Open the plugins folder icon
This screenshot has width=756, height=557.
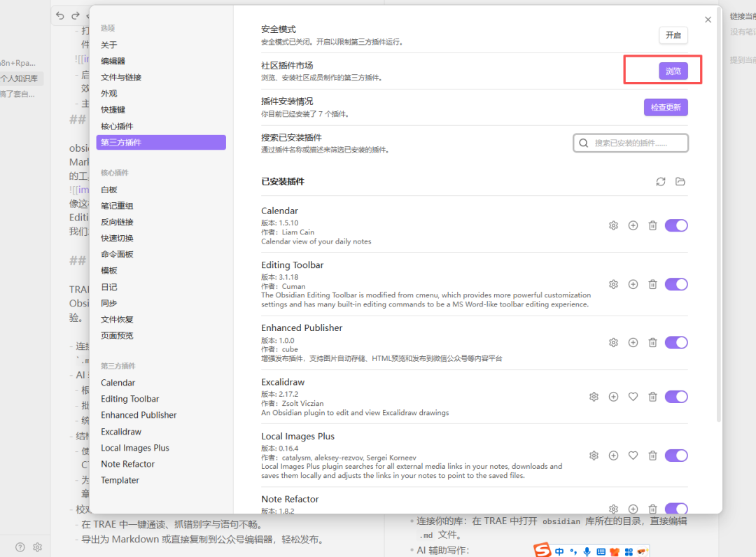[680, 182]
